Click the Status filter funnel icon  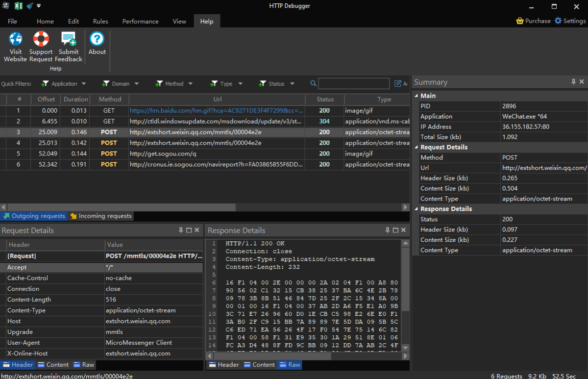[x=262, y=84]
